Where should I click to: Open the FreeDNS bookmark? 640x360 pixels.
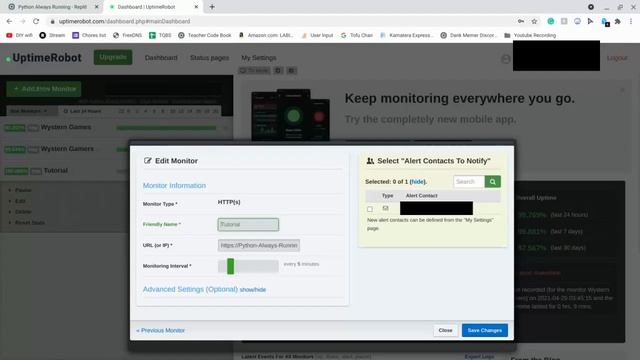point(127,35)
